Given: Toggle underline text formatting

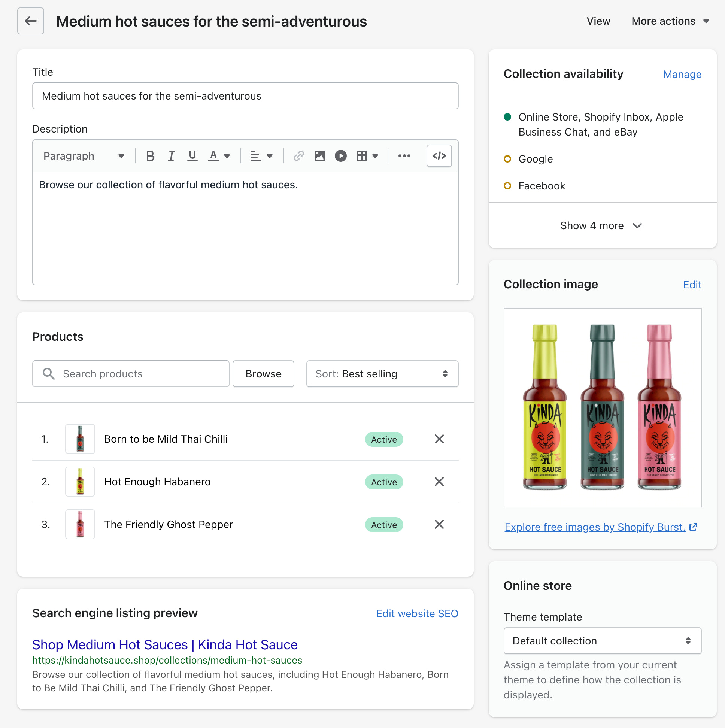Looking at the screenshot, I should coord(192,156).
